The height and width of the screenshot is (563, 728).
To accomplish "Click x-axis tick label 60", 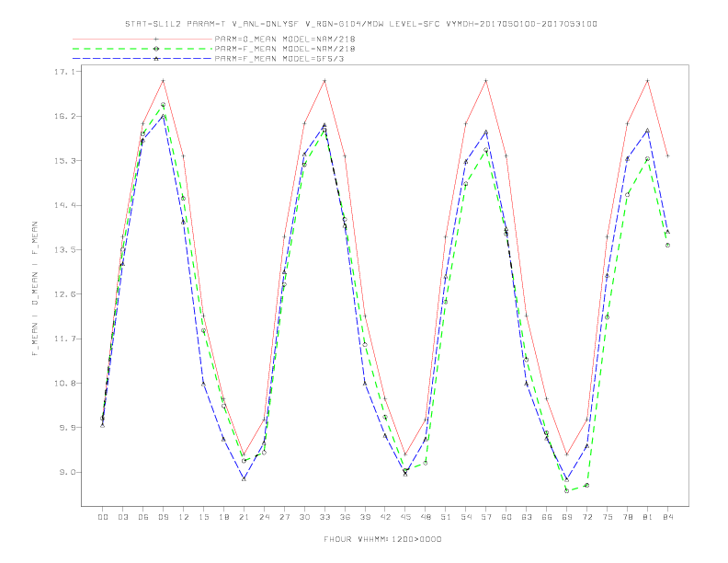I will (x=506, y=517).
